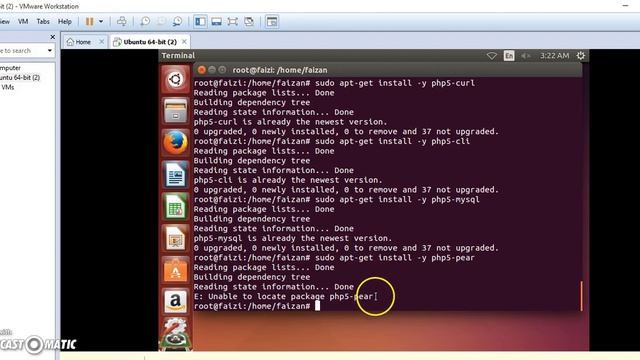
Task: Click 'php5-mysql is already the newest version.'
Action: [293, 238]
